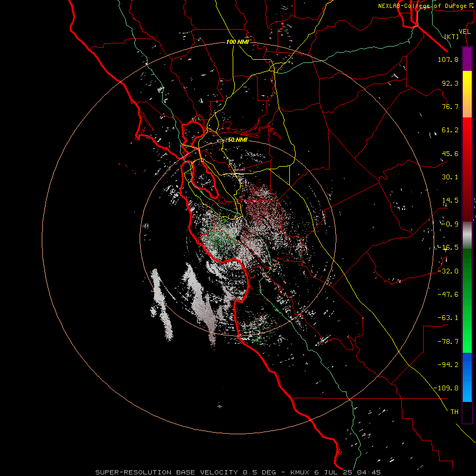The image size is (476, 476).
Task: Click the 61.2 velocity scale value
Action: [x=450, y=130]
